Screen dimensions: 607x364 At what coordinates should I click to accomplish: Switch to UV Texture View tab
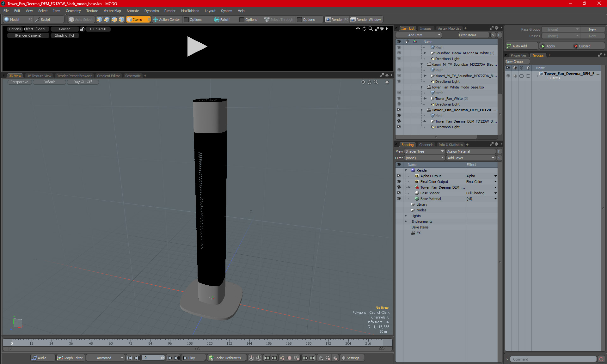pos(39,76)
